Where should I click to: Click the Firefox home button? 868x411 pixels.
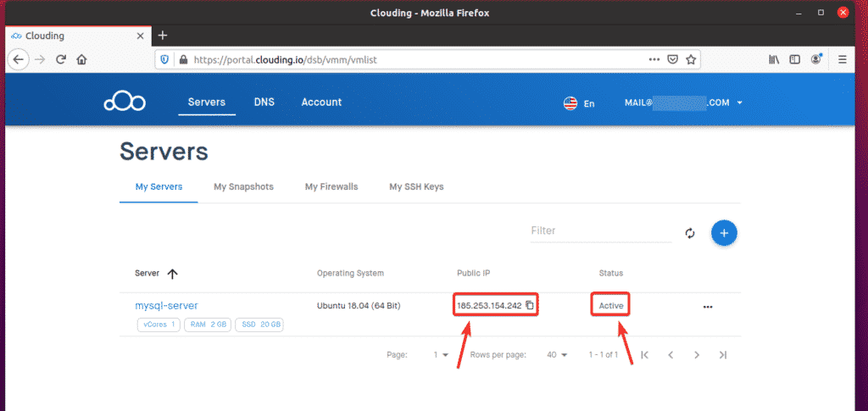82,59
